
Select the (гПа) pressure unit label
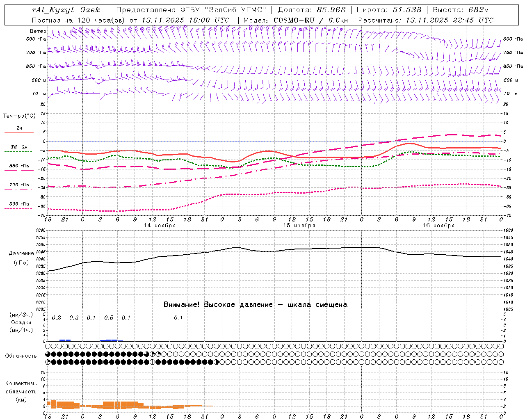21,263
